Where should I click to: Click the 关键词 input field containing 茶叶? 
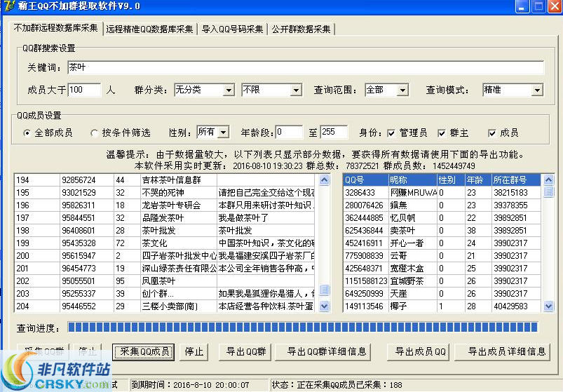(x=306, y=67)
